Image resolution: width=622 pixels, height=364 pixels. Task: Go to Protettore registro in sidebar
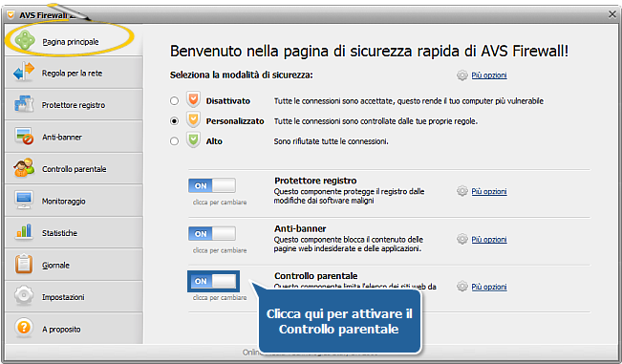click(74, 105)
